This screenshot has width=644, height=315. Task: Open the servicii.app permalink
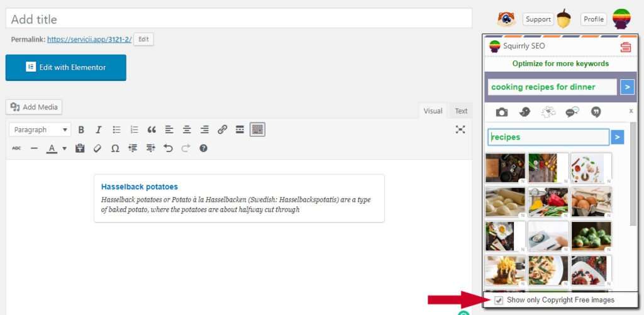coord(89,39)
